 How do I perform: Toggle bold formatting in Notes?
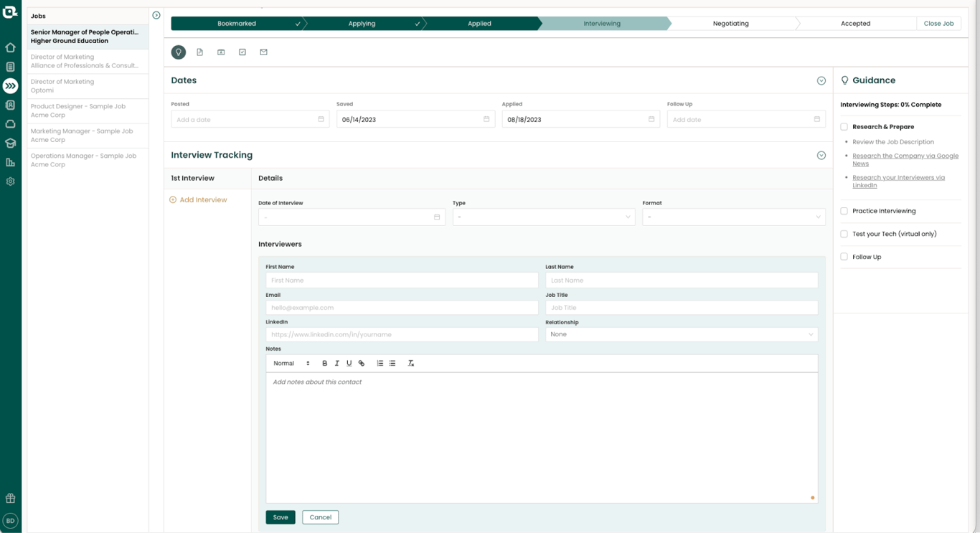click(x=324, y=364)
